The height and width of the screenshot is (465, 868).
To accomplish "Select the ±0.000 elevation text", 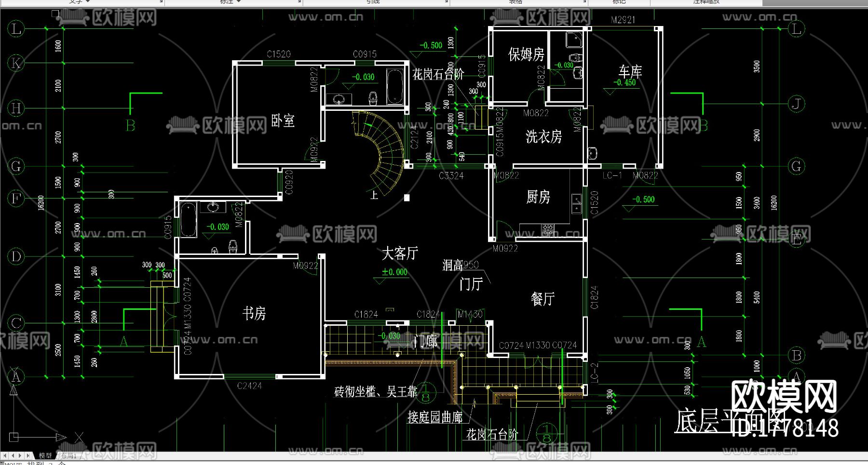I will pyautogui.click(x=395, y=272).
